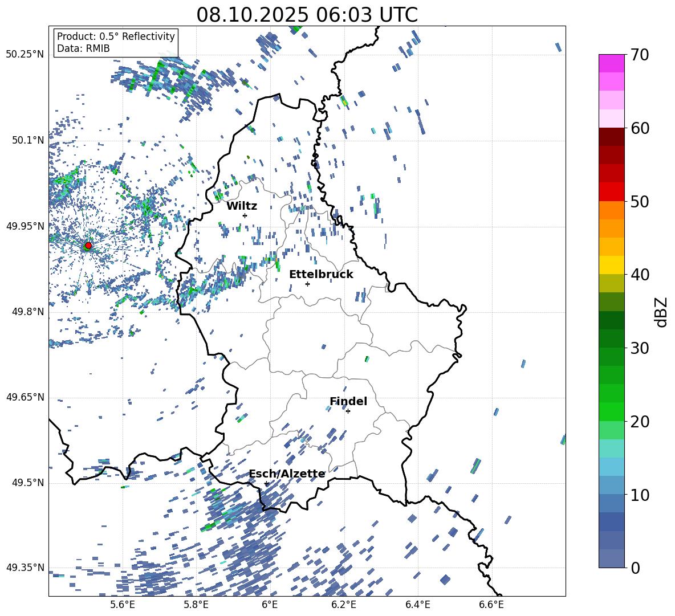Select the Findel station label
Image resolution: width=675 pixels, height=616 pixels.
click(348, 401)
